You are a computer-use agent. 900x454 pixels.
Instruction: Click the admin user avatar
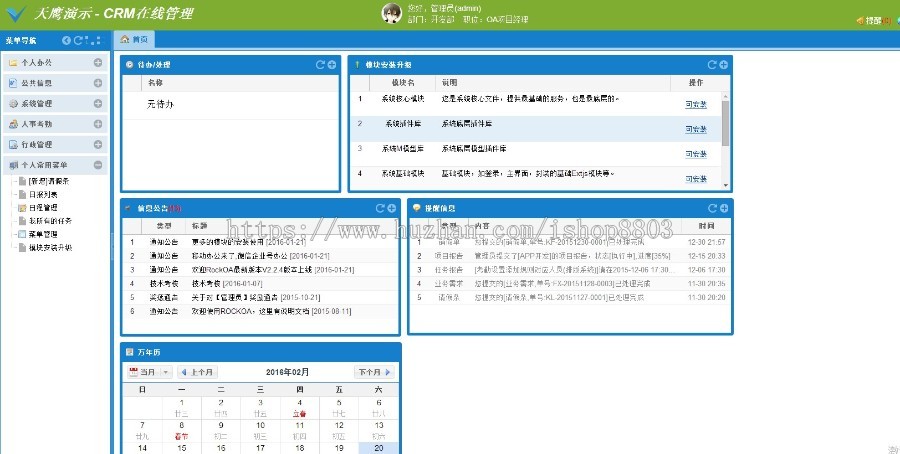tap(391, 13)
